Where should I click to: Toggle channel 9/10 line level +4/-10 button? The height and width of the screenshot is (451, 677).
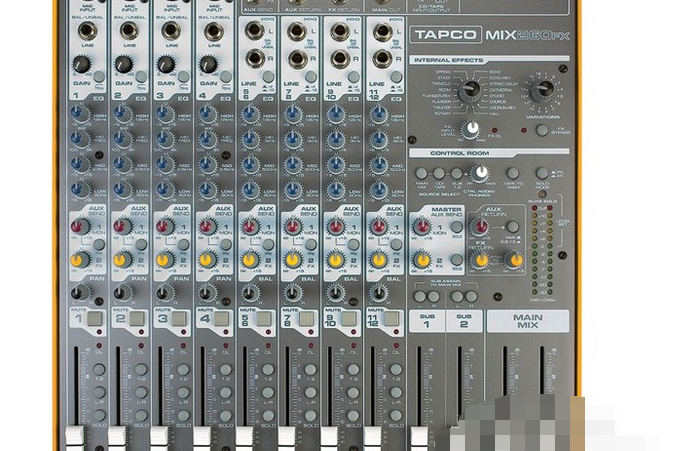(354, 77)
